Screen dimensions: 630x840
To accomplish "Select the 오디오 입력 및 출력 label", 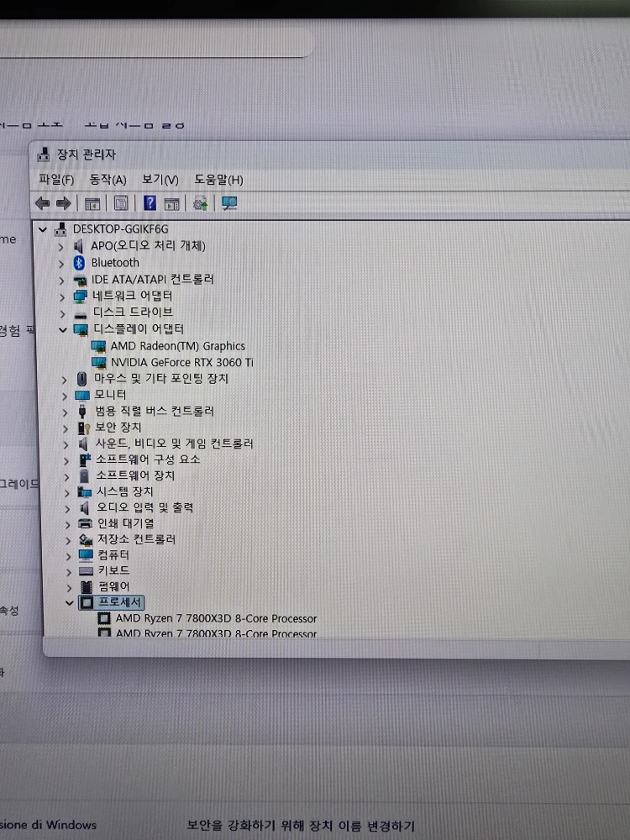I will coord(144,507).
